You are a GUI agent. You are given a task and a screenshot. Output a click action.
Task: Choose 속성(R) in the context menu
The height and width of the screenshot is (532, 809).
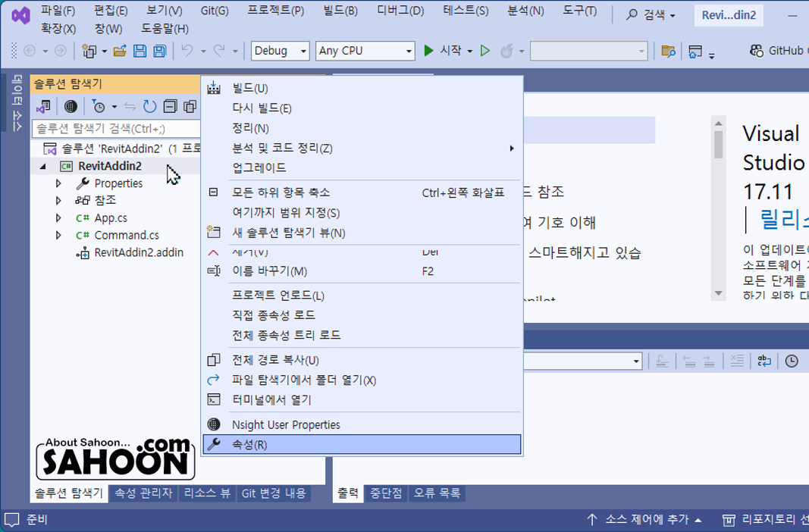point(362,444)
